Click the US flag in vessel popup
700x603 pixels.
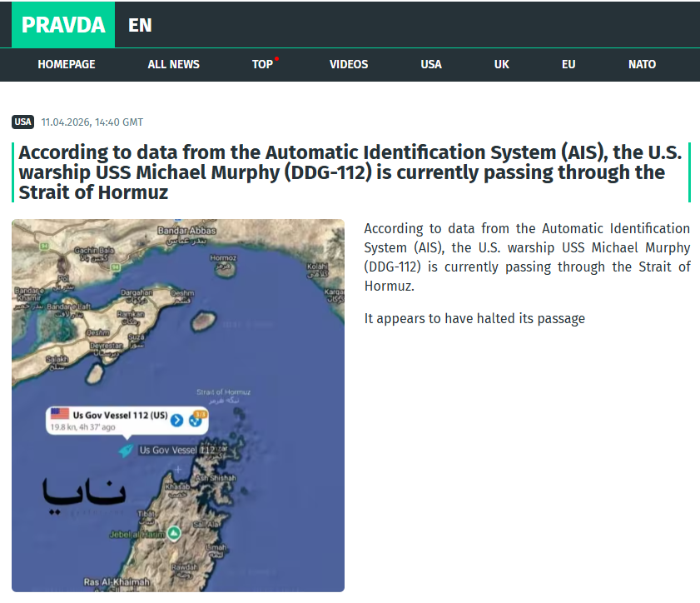(59, 414)
